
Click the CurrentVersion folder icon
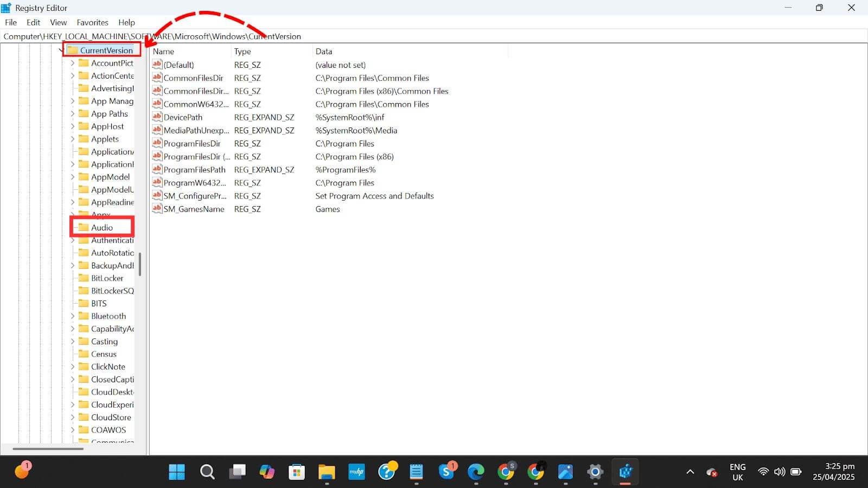pos(73,49)
